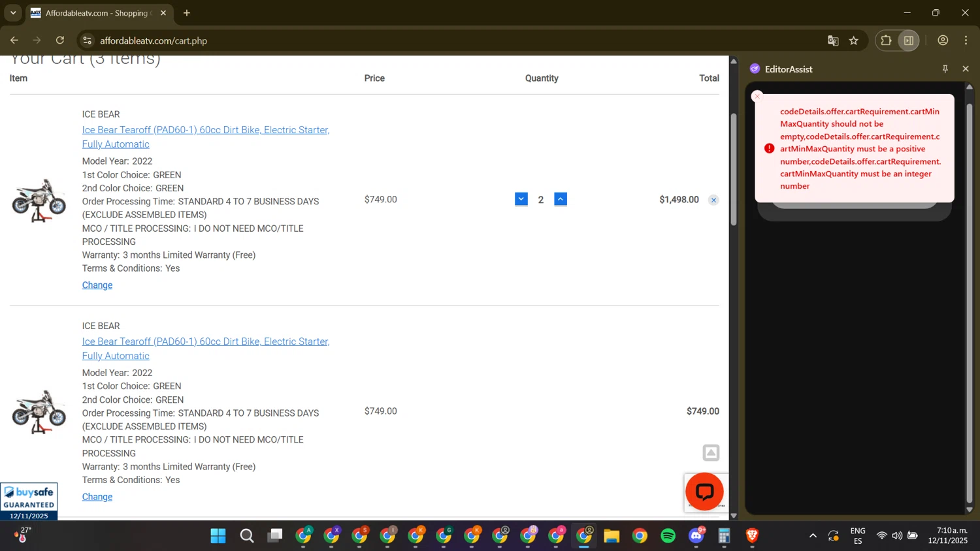Open first Ice Bear Tearoff product link
Viewport: 980px width, 551px height.
coord(206,137)
